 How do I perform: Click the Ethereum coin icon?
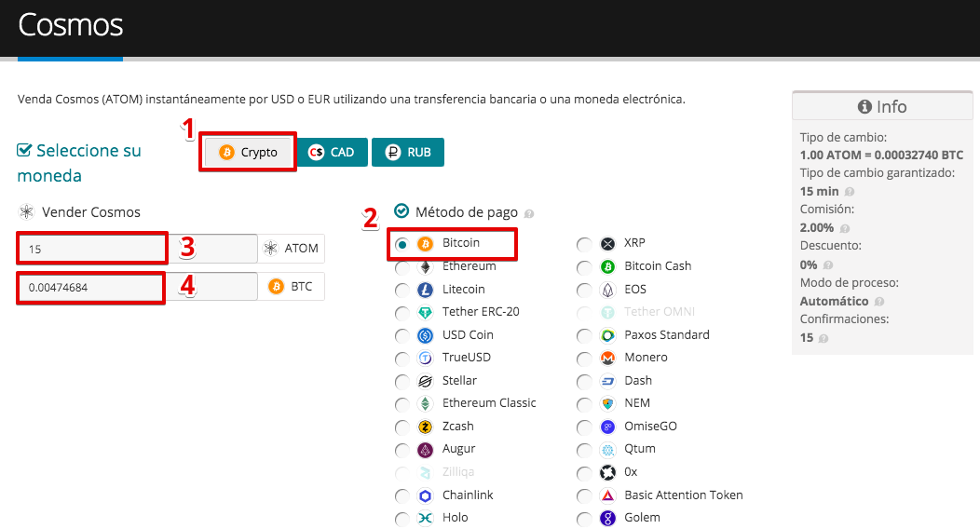tap(425, 267)
